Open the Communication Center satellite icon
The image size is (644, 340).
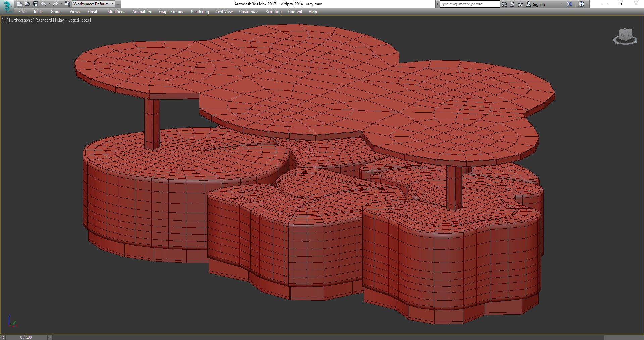512,4
